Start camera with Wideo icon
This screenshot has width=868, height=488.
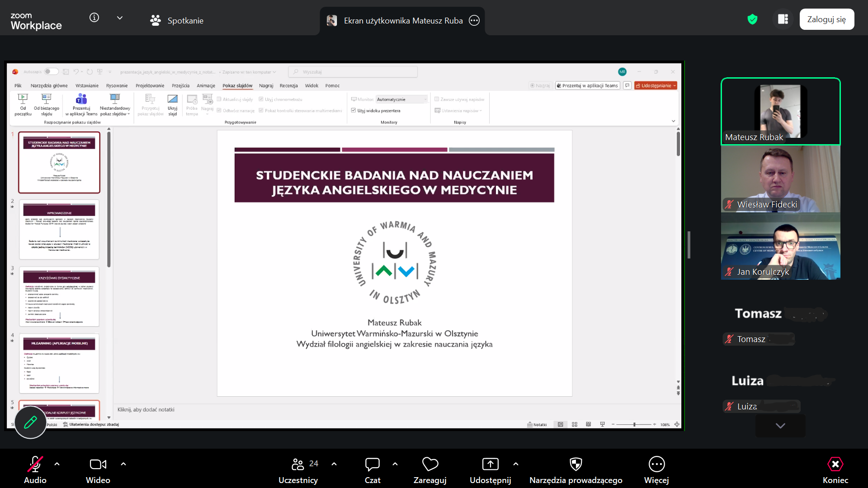coord(98,465)
